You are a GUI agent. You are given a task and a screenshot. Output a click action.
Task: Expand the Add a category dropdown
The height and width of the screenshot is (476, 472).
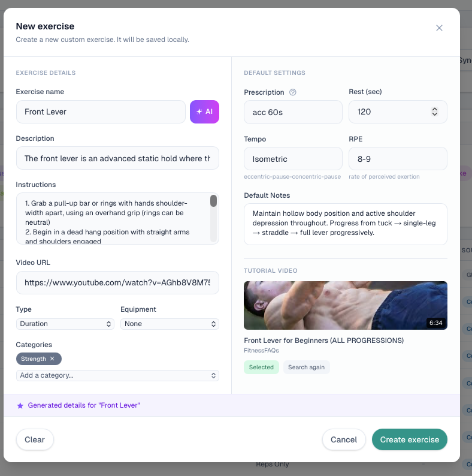[x=117, y=375]
